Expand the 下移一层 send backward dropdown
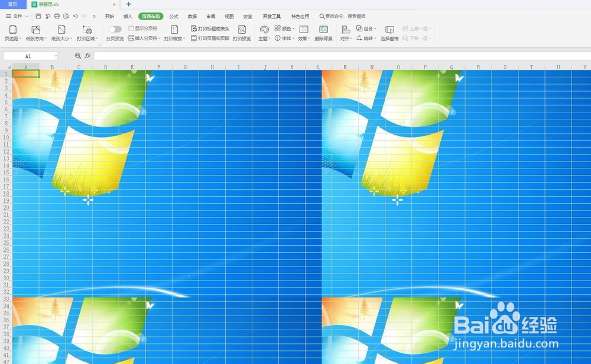This screenshot has width=591, height=364. [x=430, y=38]
